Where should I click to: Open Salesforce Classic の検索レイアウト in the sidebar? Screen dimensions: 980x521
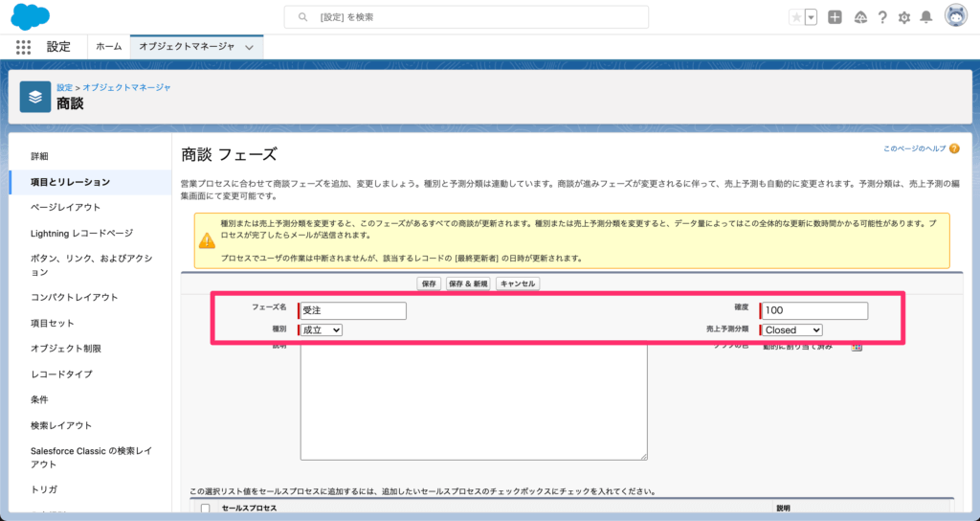click(91, 457)
